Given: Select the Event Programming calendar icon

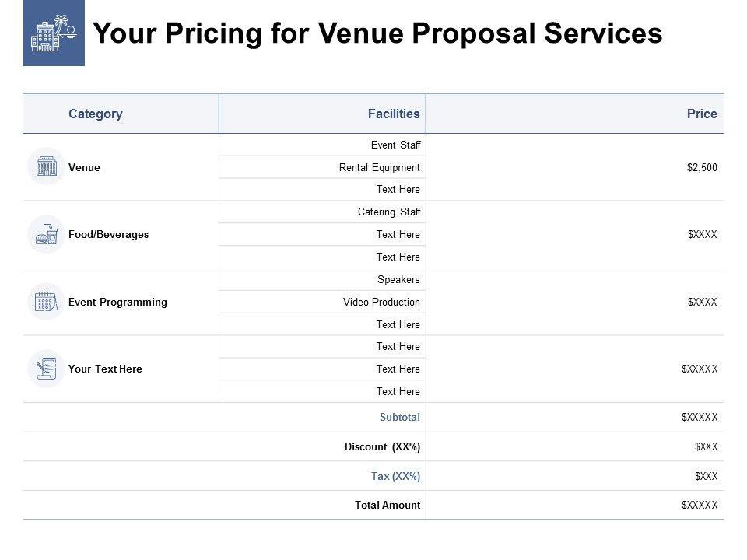Looking at the screenshot, I should coord(46,302).
